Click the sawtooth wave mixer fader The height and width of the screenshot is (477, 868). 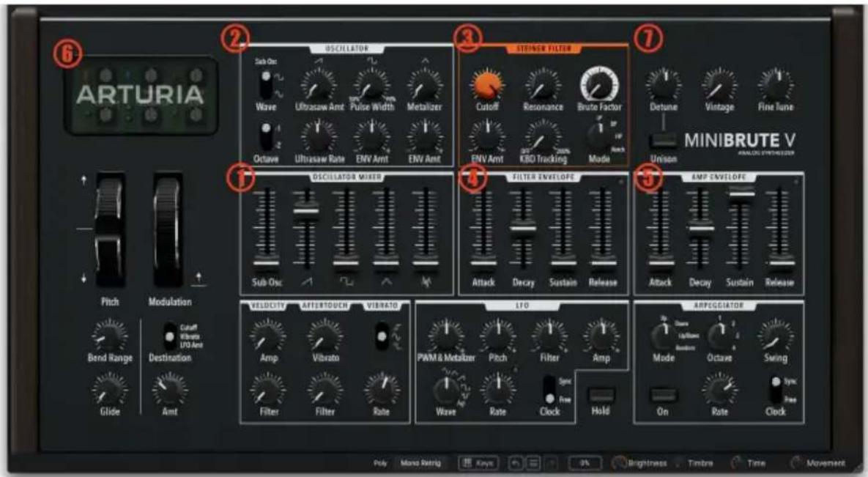(305, 211)
